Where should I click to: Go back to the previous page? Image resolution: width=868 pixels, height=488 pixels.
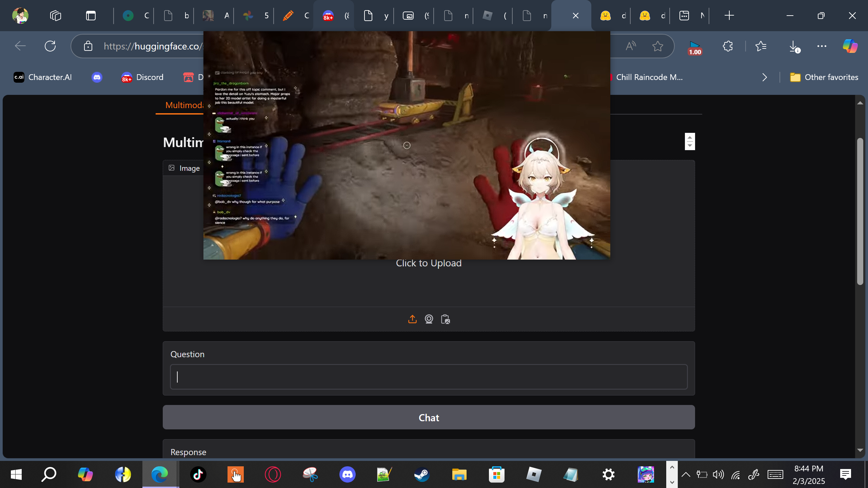tap(20, 46)
